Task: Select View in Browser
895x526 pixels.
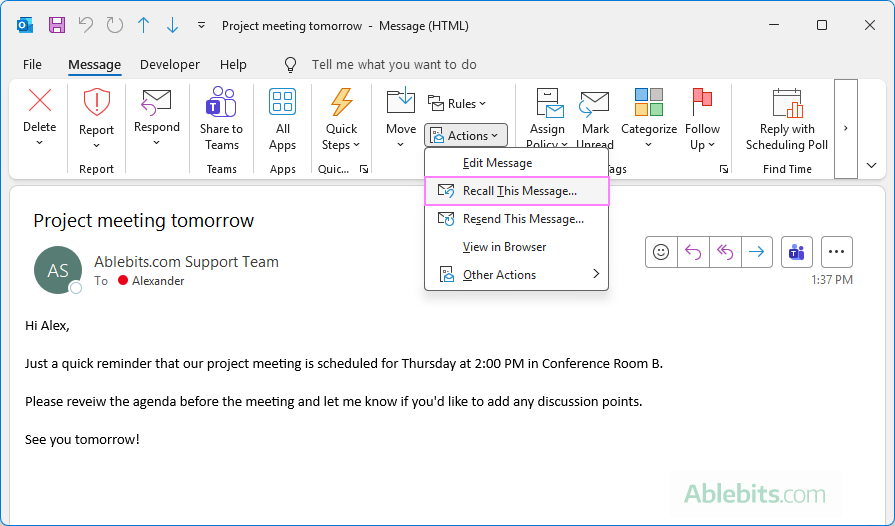Action: coord(517,246)
